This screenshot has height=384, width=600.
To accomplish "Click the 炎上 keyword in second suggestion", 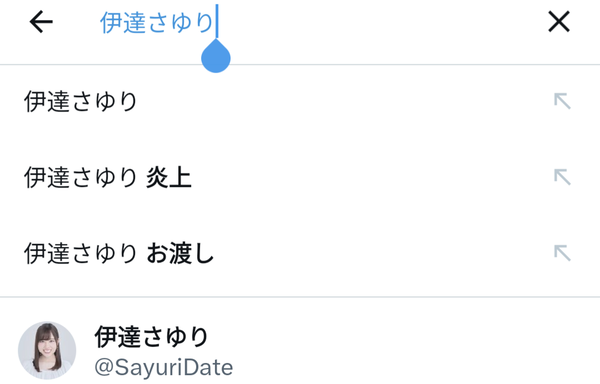I will [x=169, y=177].
